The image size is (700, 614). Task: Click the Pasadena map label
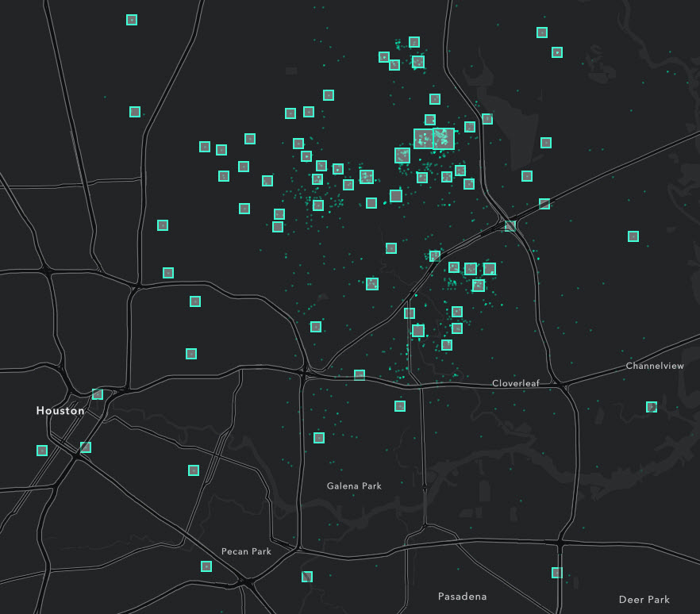[x=462, y=597]
